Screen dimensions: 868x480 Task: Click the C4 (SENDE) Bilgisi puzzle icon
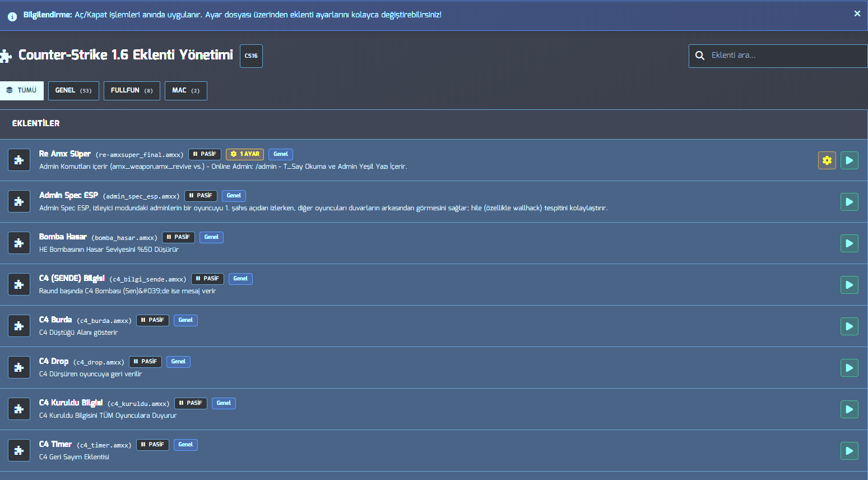pyautogui.click(x=19, y=284)
